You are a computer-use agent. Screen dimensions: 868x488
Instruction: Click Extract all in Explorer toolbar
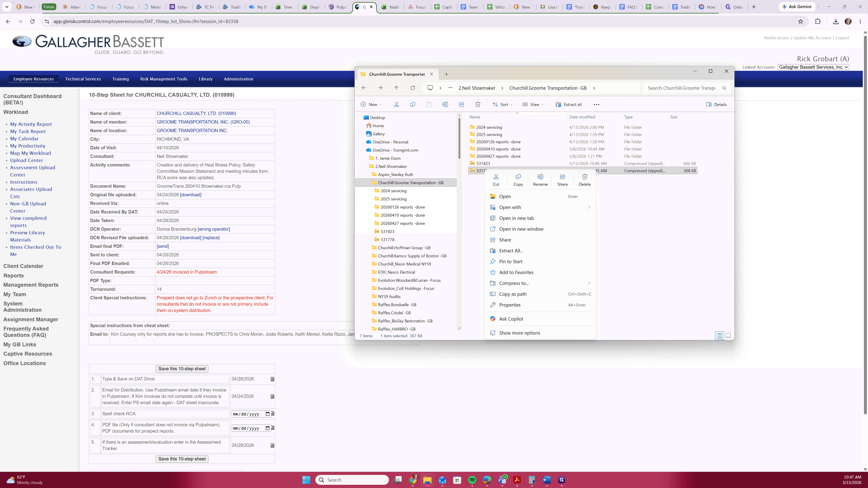coord(569,104)
